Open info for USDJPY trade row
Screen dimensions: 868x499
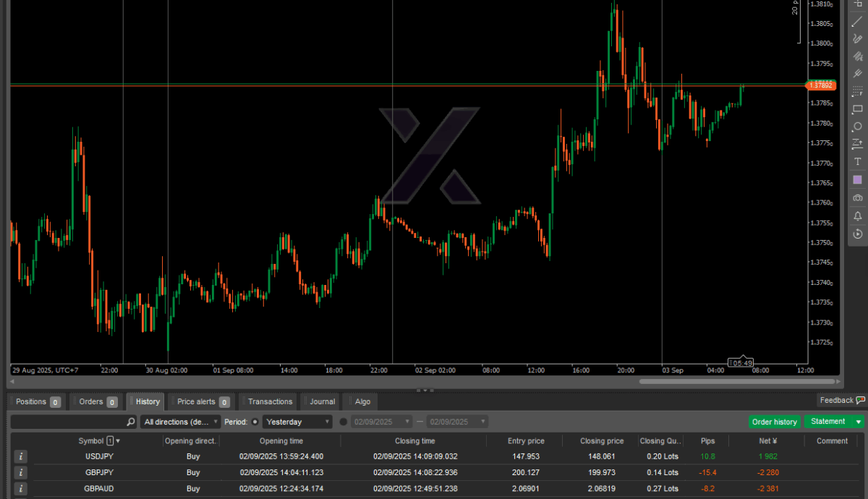(21, 456)
